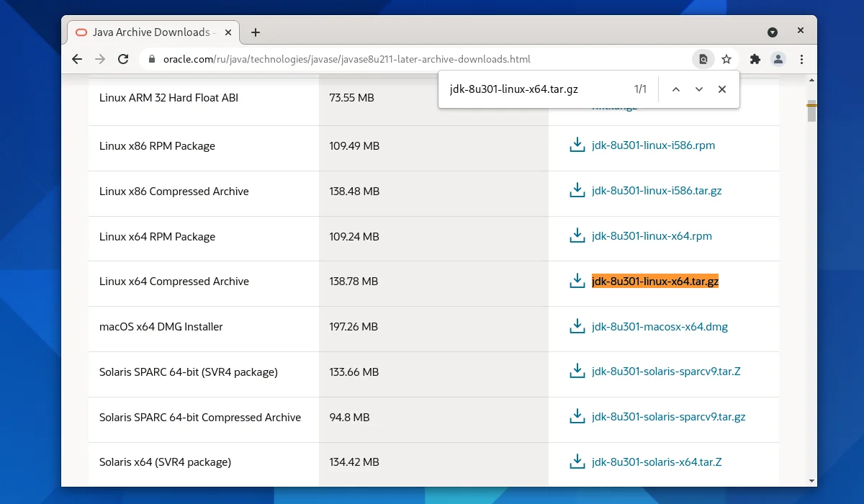Click the find-in-page search text field
This screenshot has height=504, width=864.
tap(533, 89)
